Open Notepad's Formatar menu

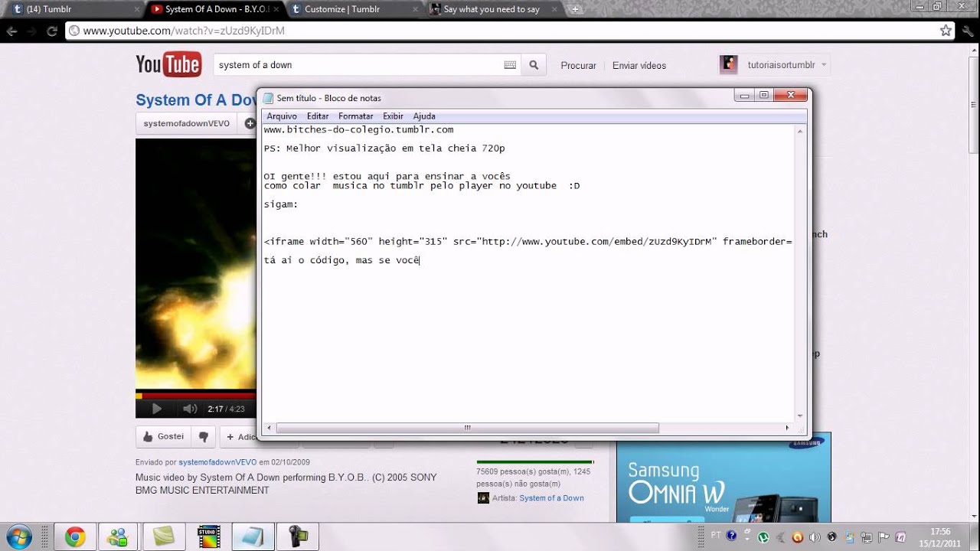pyautogui.click(x=355, y=116)
